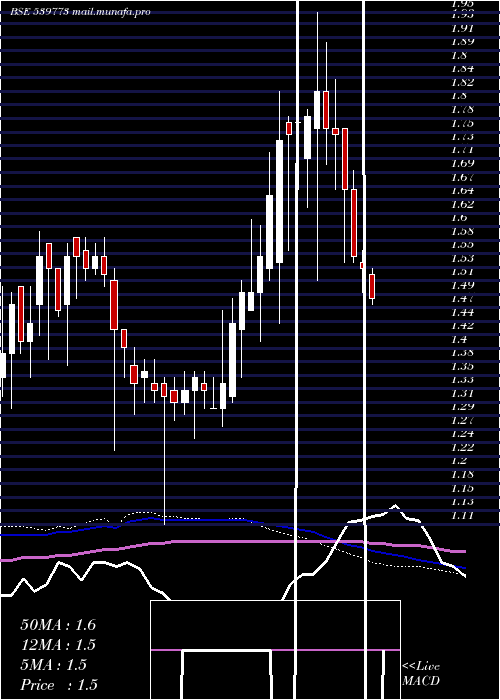Select the 5MA : 1.5 readout
The image size is (500, 700).
tap(54, 665)
